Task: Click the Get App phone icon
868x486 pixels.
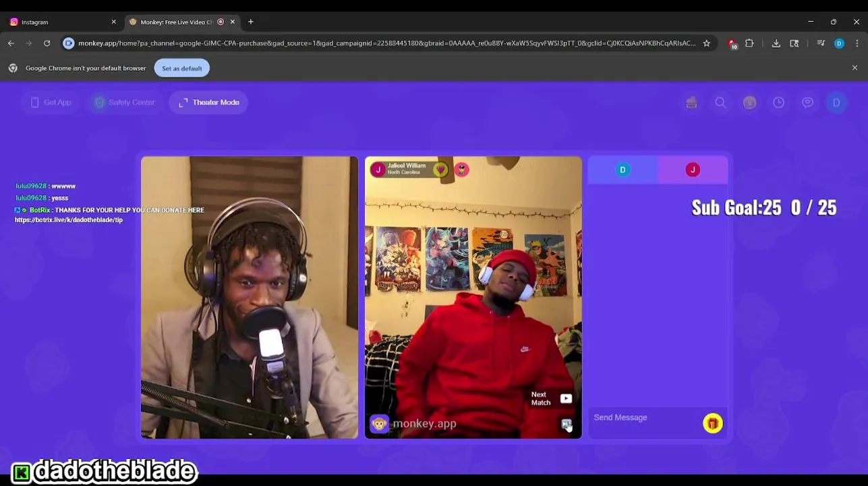Action: (x=35, y=103)
